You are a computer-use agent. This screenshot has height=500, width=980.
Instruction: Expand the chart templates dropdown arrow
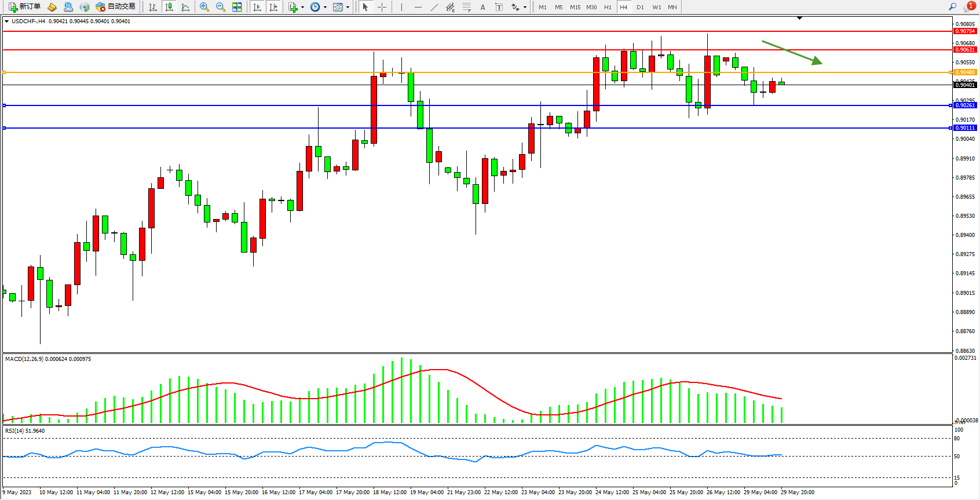click(348, 8)
